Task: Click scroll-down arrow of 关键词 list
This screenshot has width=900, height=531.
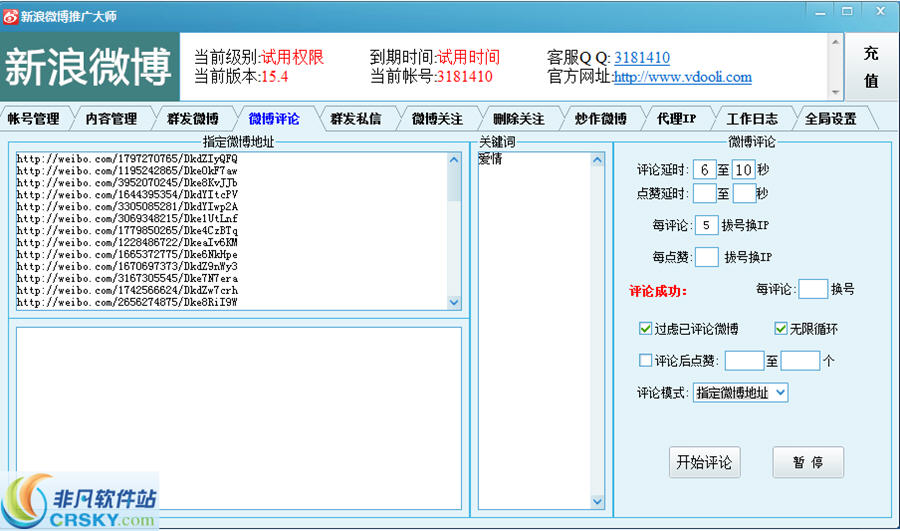Action: (x=598, y=502)
